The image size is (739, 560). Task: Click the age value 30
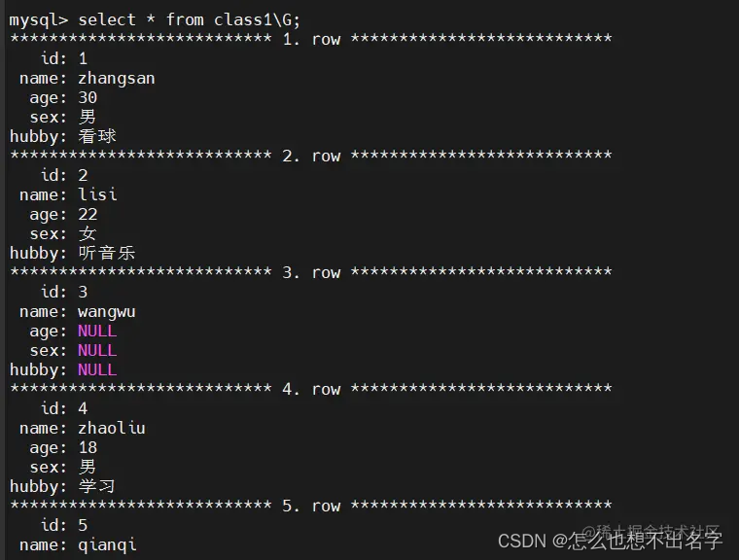pyautogui.click(x=88, y=97)
